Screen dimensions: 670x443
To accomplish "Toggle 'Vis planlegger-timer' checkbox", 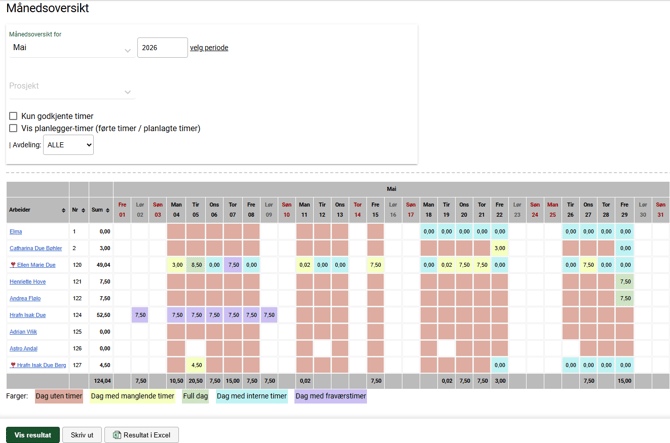I will point(13,128).
